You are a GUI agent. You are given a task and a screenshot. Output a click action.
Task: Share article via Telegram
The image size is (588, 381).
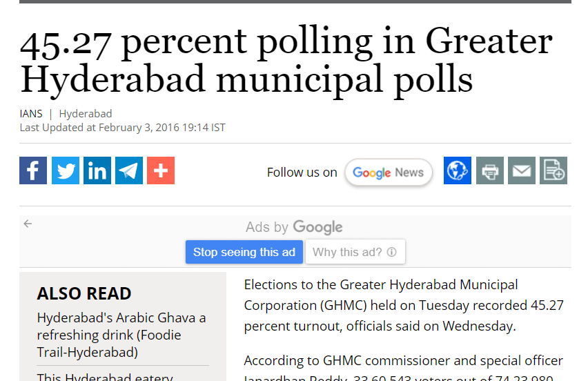click(x=129, y=170)
